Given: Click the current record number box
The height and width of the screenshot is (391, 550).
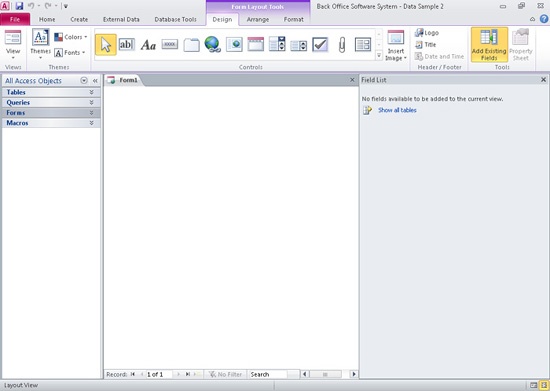Looking at the screenshot, I should (x=159, y=375).
